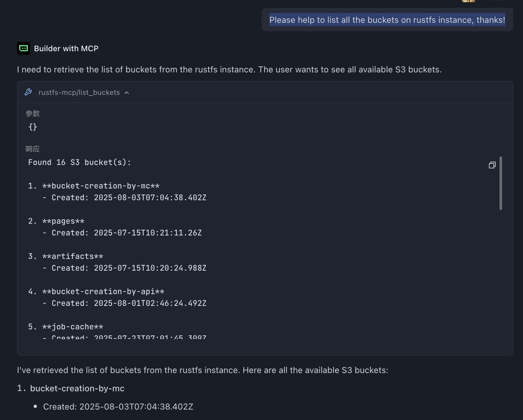Click creation date 2025-08-01T02:46:24.492Z
Viewport: 523px width, 420px height.
click(x=150, y=303)
